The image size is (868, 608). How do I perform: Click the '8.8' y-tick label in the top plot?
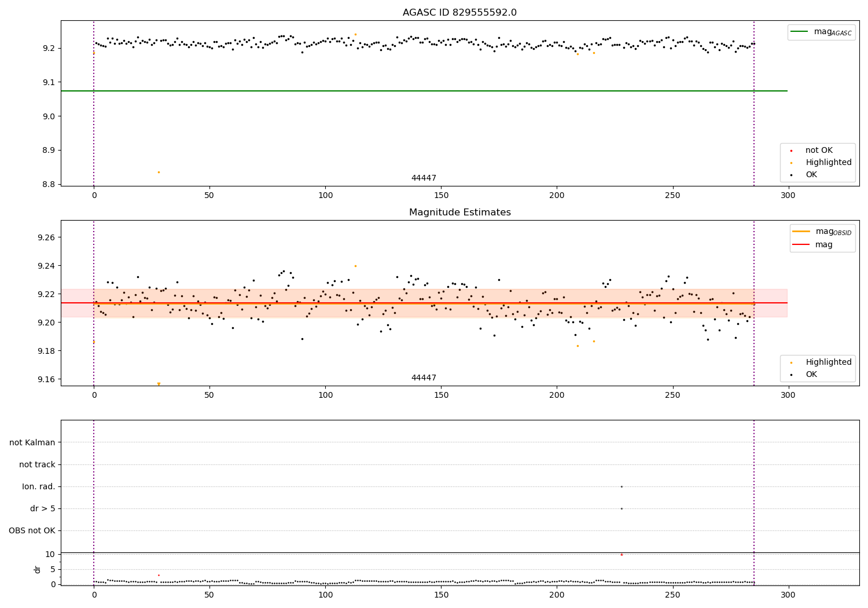pos(49,185)
